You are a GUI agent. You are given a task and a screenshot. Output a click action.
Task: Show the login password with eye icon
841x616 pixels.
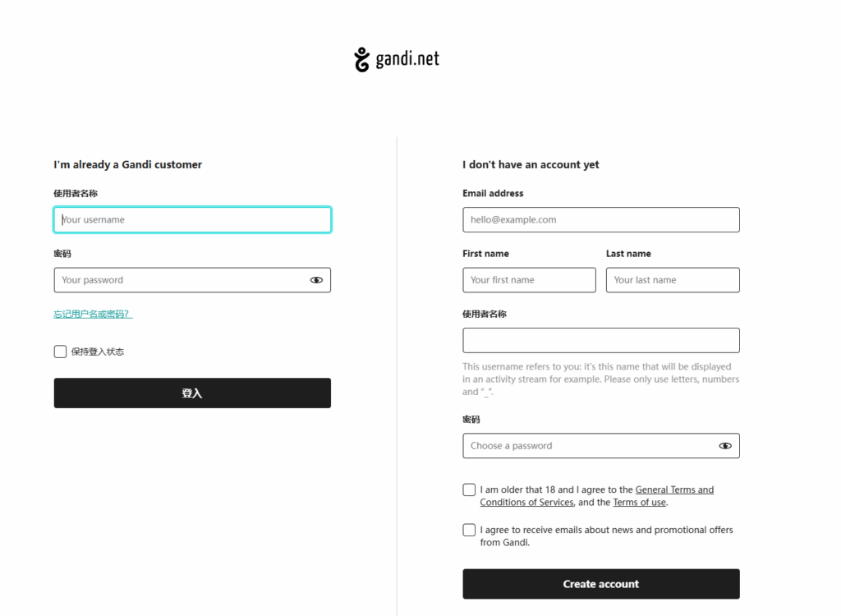(316, 280)
